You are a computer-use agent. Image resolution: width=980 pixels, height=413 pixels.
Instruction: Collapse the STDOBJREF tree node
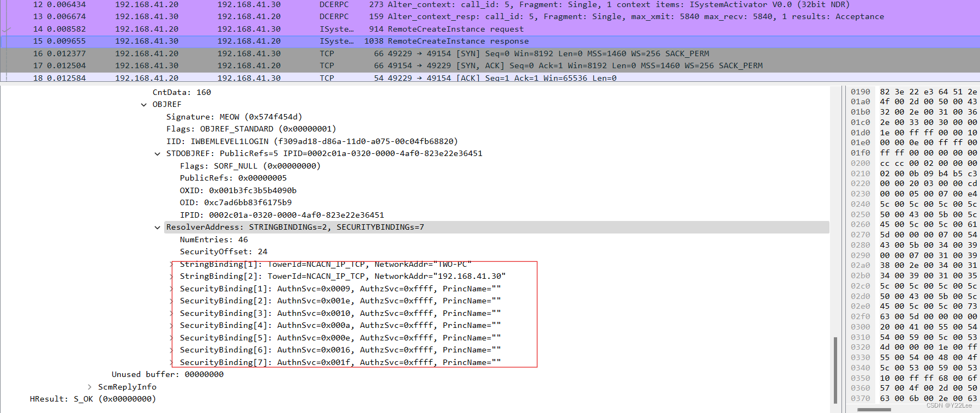tap(157, 154)
